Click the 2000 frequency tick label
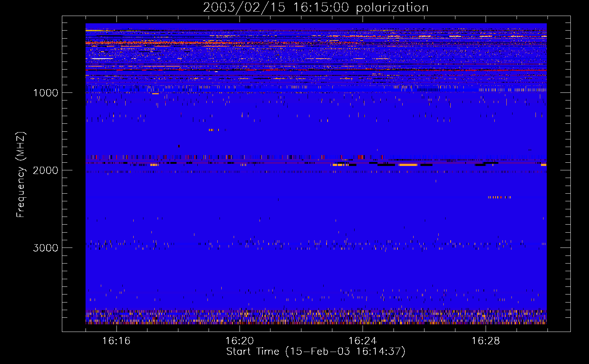Screen dimensions: 589x364 point(46,170)
